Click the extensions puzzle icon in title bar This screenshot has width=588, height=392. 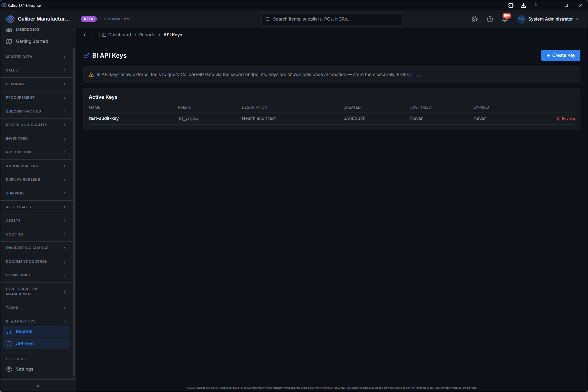[x=511, y=5]
